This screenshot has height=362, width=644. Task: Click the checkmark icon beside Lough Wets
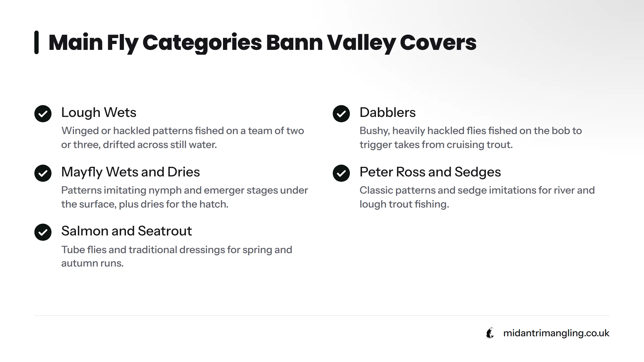pyautogui.click(x=43, y=114)
